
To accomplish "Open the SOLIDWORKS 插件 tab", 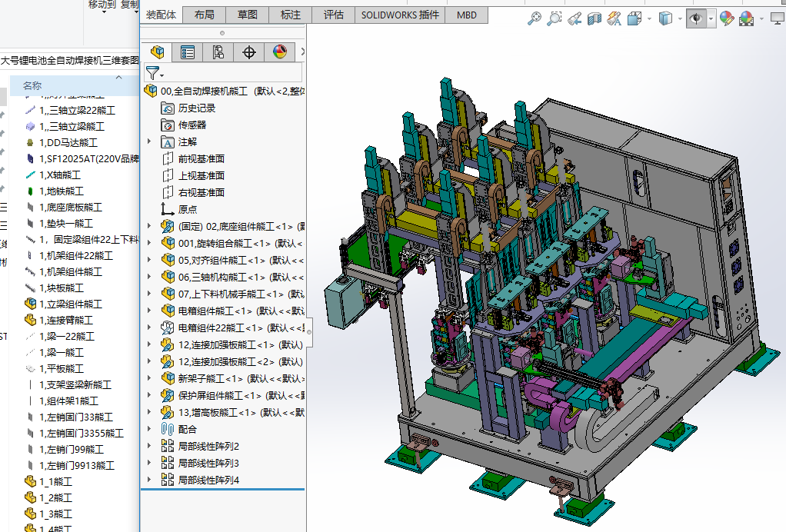I will pos(400,15).
